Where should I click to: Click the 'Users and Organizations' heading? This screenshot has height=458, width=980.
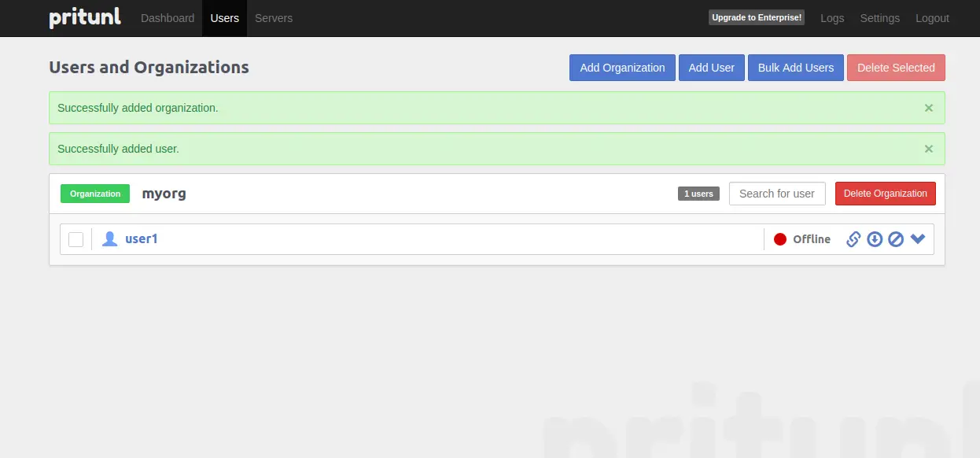click(x=149, y=68)
